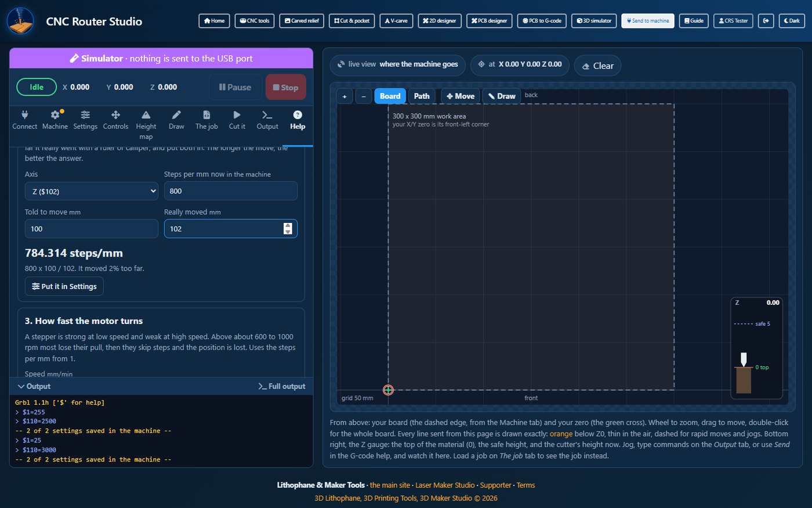Click the CNC Router Studio logo
This screenshot has height=508, width=812.
pyautogui.click(x=20, y=21)
